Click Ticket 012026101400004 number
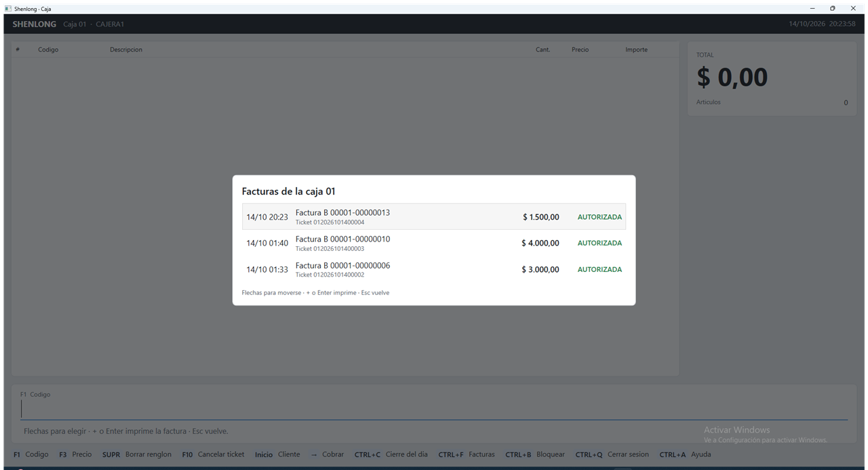 click(x=330, y=222)
